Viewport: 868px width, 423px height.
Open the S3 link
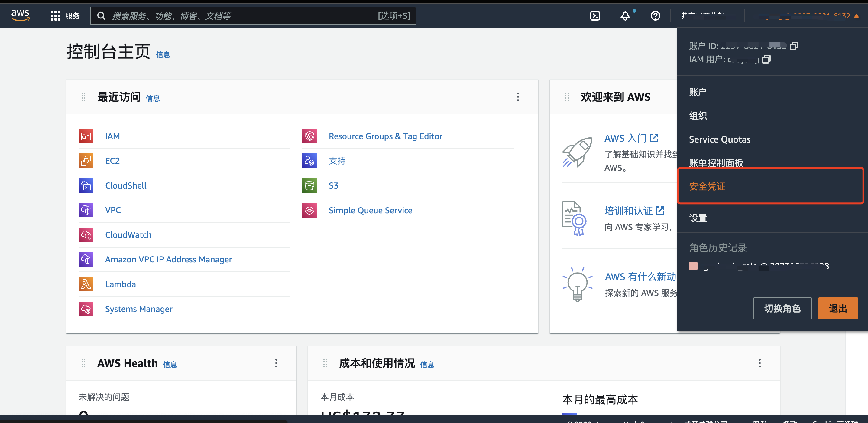(333, 185)
